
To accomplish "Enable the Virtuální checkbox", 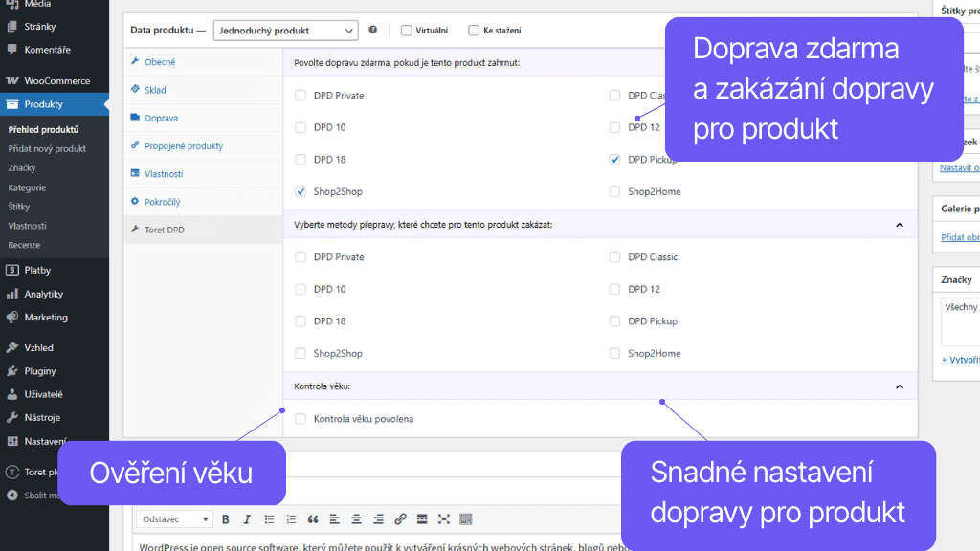I will (x=406, y=30).
